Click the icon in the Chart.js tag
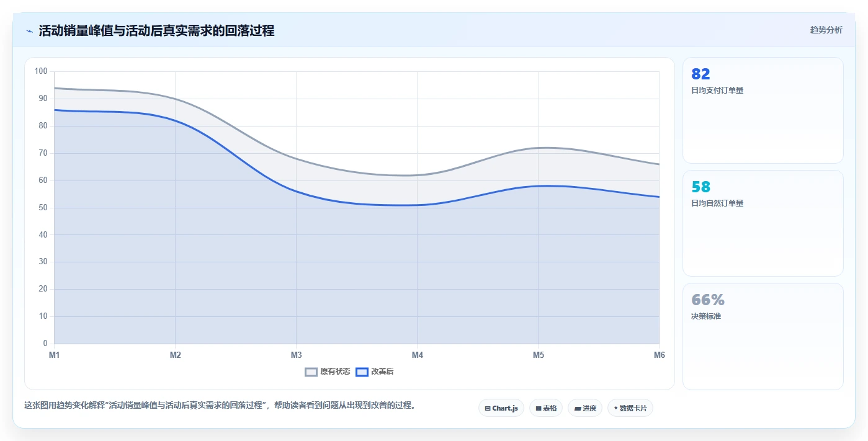This screenshot has height=441, width=868. click(x=488, y=408)
